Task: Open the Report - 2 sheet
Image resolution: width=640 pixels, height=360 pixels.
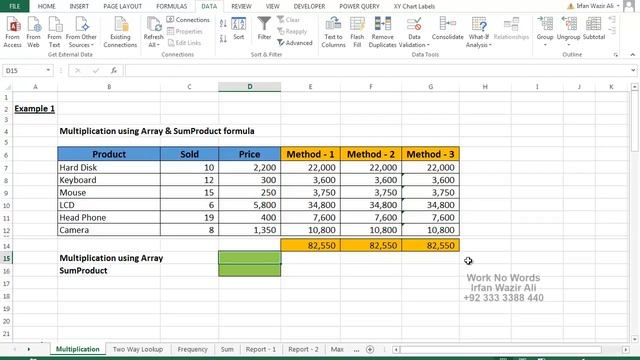Action: pos(303,349)
